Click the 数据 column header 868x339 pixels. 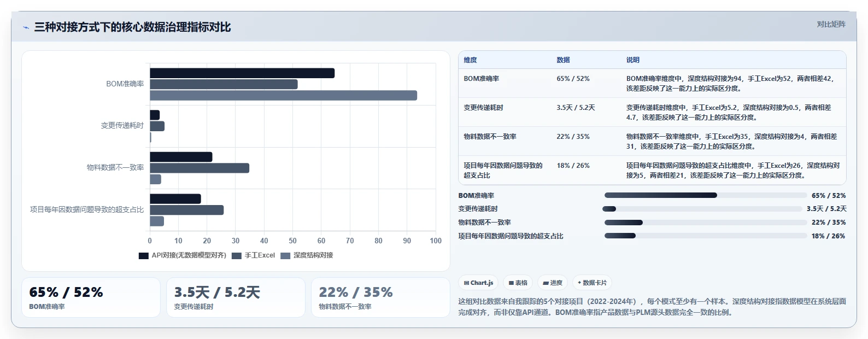pos(563,60)
